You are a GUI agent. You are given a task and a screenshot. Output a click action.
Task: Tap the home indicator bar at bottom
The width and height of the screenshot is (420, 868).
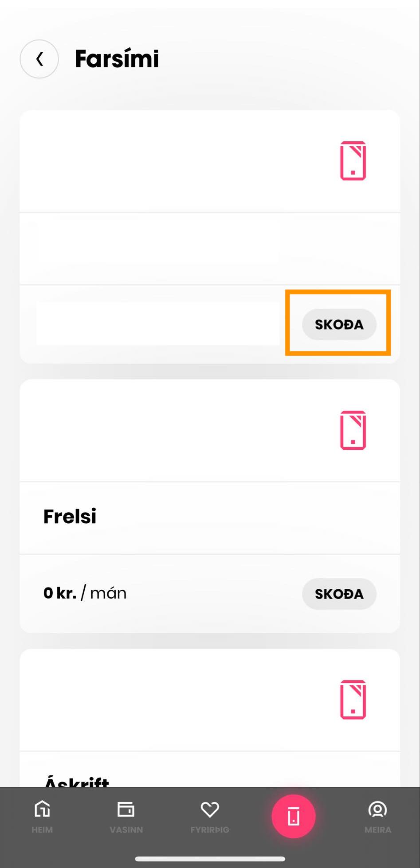[210, 859]
